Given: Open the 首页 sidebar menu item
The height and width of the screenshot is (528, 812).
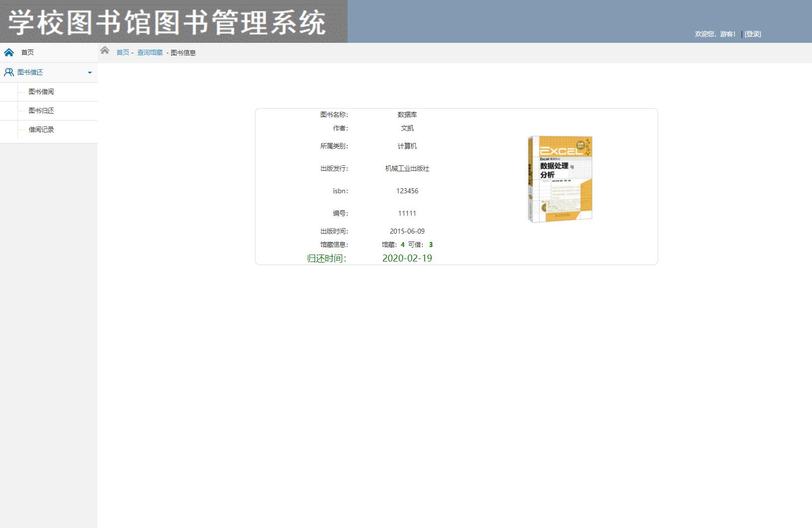Looking at the screenshot, I should point(27,52).
